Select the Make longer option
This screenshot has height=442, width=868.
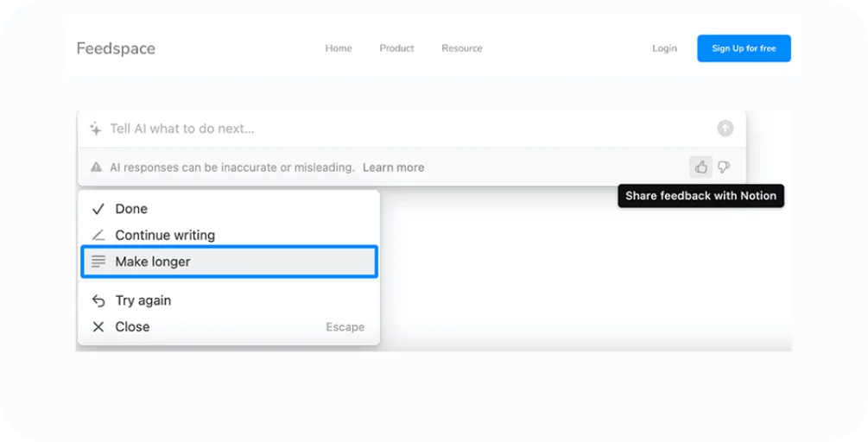point(229,261)
